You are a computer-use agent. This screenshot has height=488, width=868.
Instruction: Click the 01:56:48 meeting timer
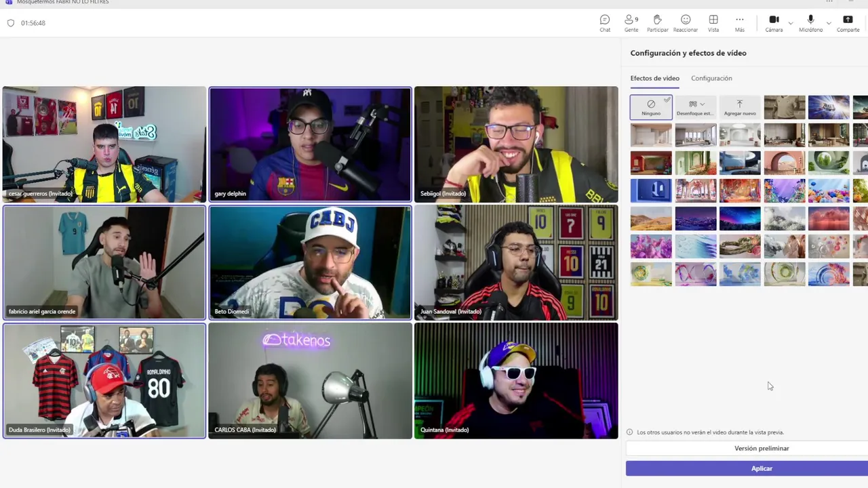[33, 23]
